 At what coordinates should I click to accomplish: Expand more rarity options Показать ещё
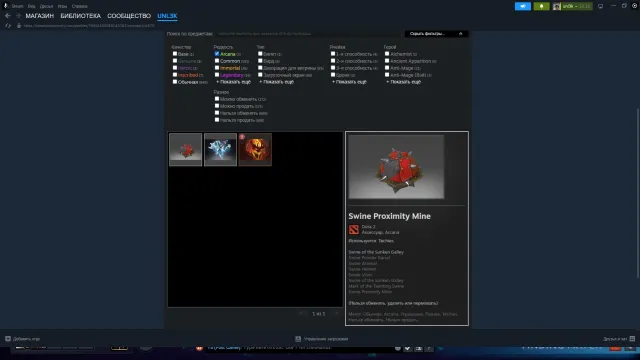tap(233, 82)
